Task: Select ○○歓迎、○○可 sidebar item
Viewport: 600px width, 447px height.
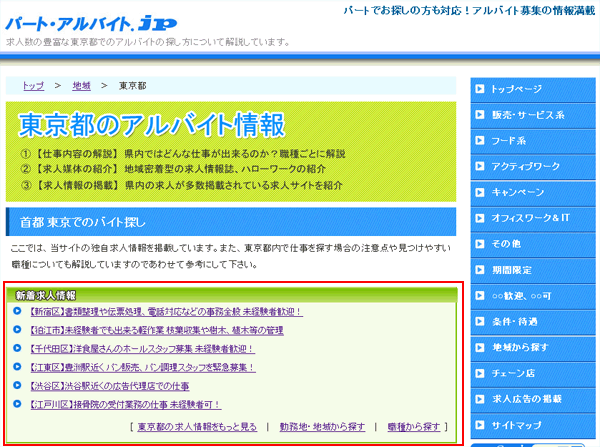Action: click(533, 297)
